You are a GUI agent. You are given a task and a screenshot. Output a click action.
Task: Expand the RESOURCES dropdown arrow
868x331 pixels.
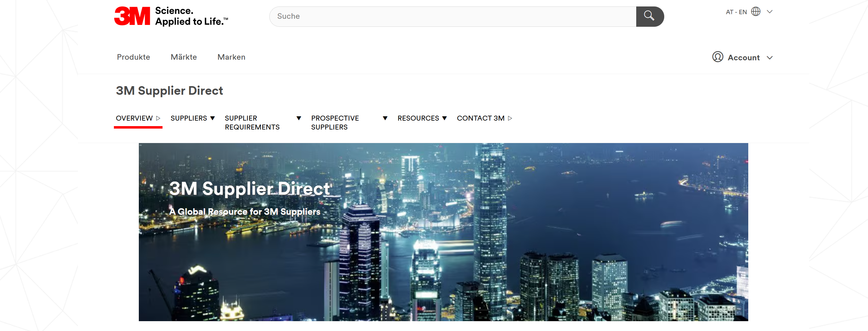pyautogui.click(x=444, y=118)
